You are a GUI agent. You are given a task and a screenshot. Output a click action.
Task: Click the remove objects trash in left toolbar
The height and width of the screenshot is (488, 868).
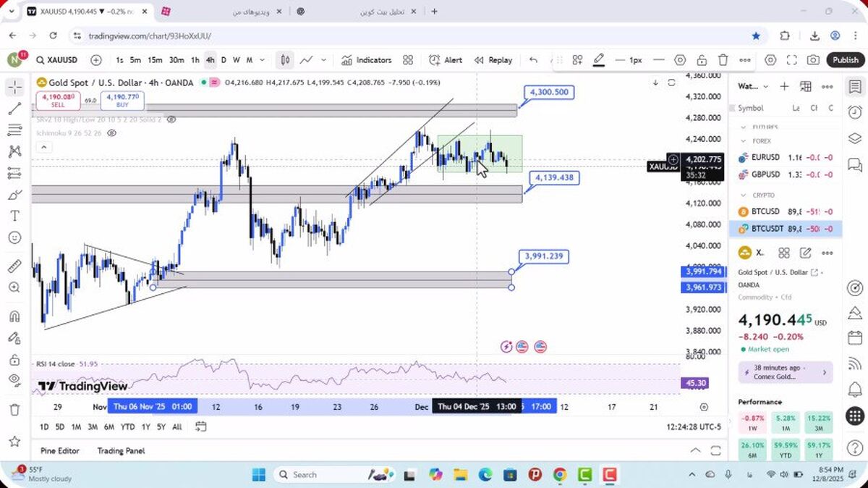[x=14, y=410]
